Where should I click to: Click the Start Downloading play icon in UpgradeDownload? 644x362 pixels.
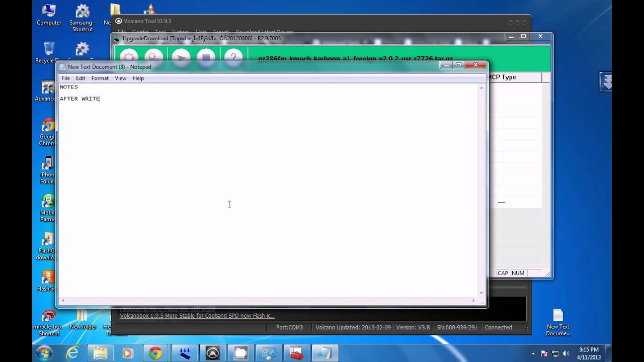pyautogui.click(x=181, y=57)
